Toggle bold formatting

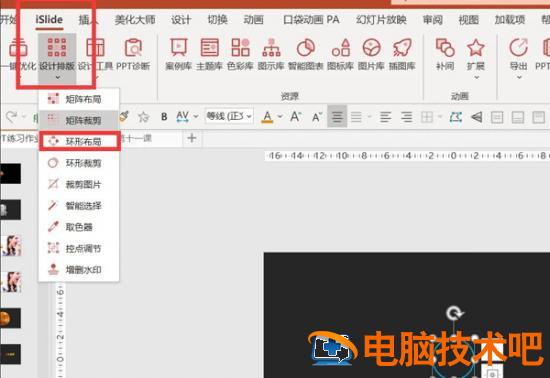coord(164,117)
